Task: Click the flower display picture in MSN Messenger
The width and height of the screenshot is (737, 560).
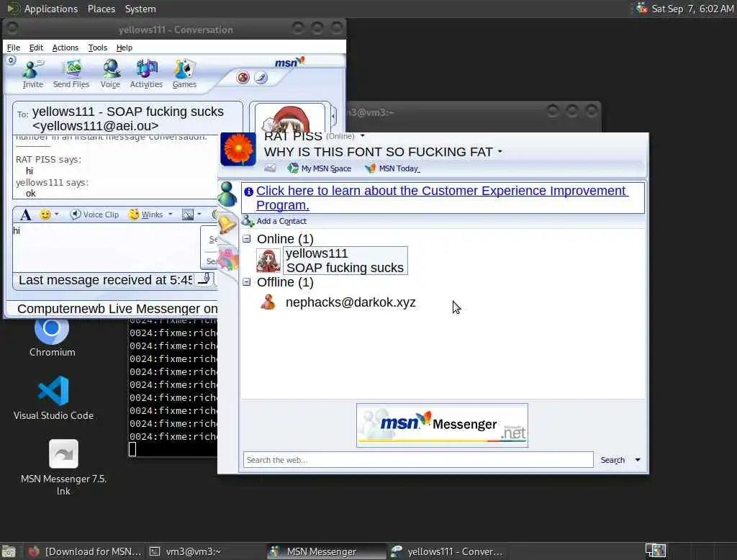Action: (x=238, y=149)
